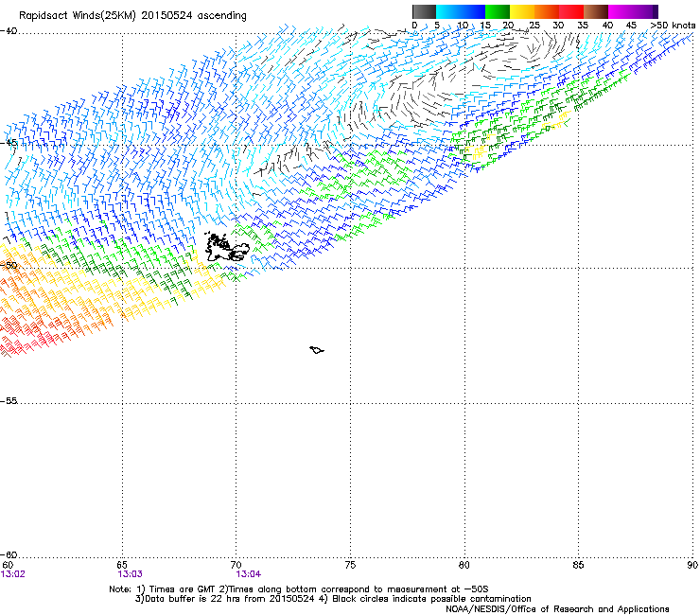The width and height of the screenshot is (700, 615).
Task: Click the latitude label '-45'
Action: tap(9, 143)
